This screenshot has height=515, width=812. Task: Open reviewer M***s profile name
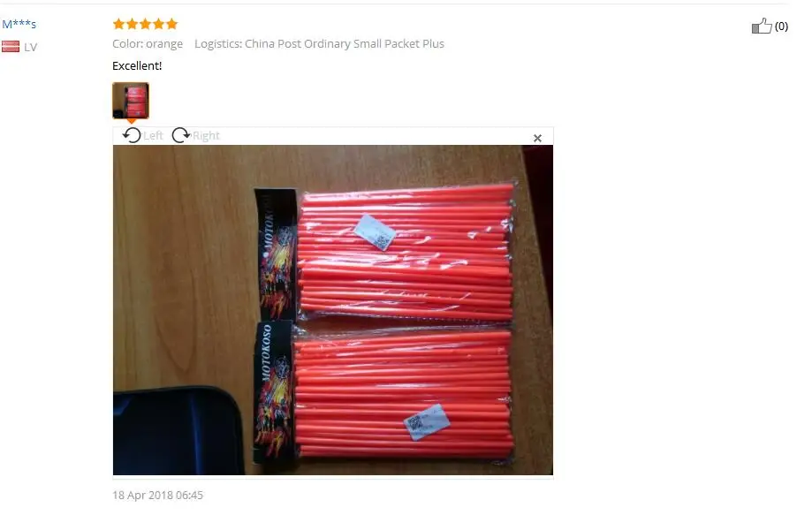(x=19, y=24)
